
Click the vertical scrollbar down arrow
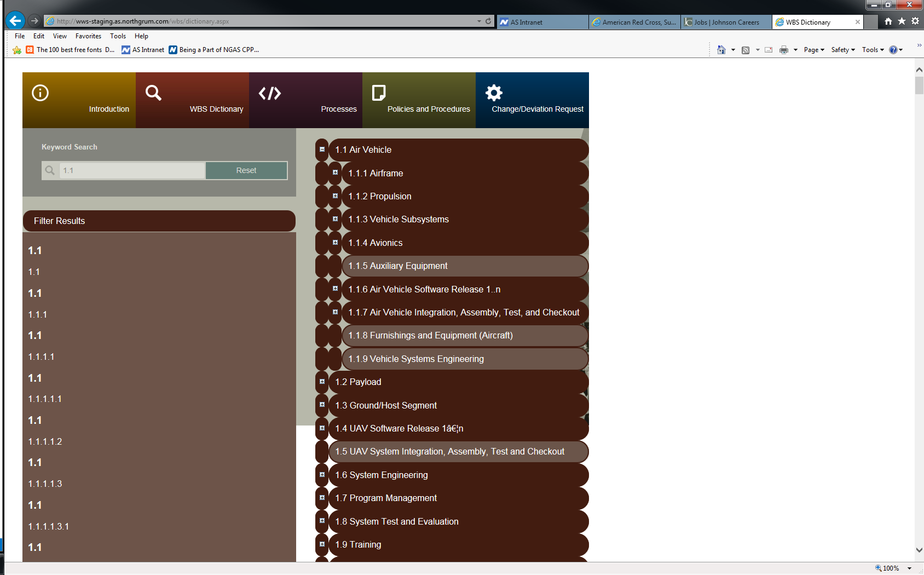919,550
